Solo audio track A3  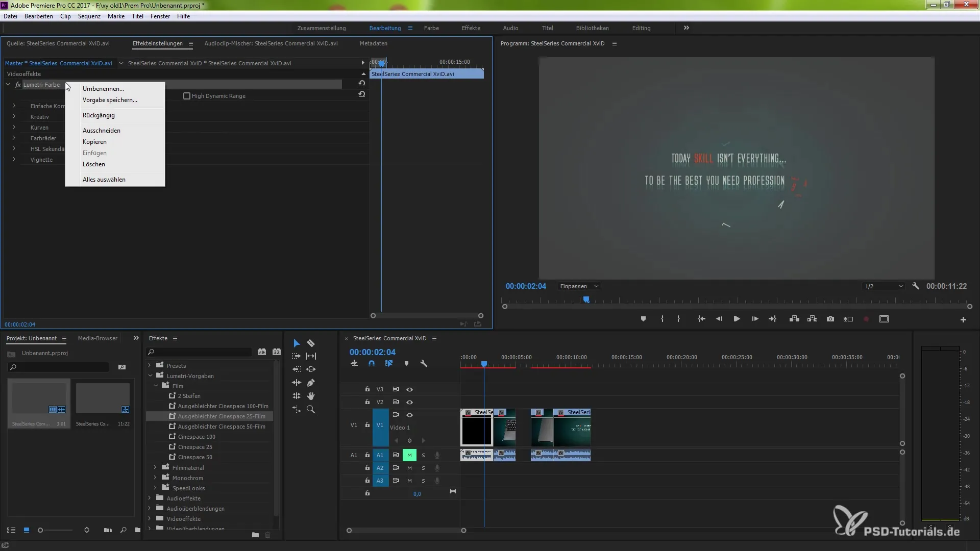click(x=423, y=481)
